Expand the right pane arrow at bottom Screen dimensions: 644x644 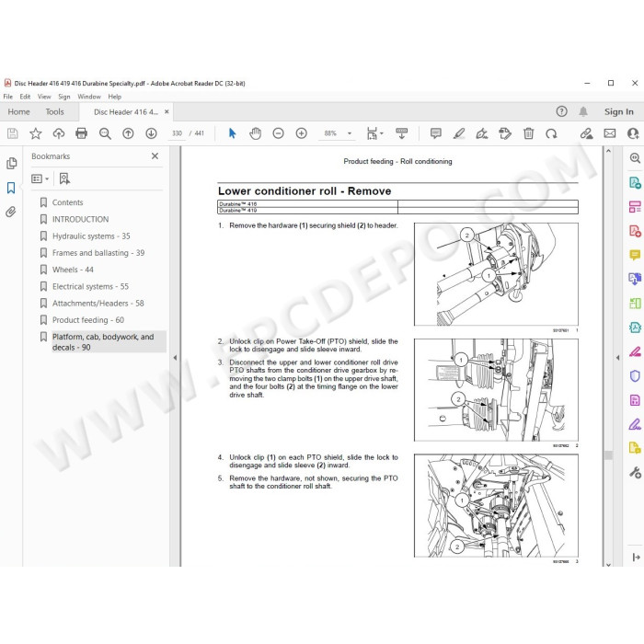tap(637, 557)
